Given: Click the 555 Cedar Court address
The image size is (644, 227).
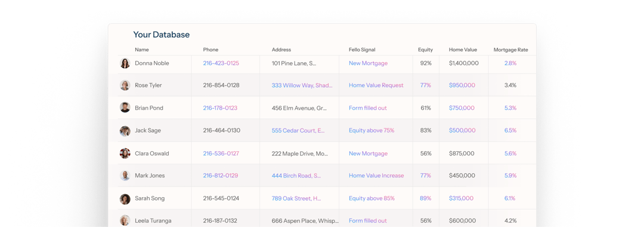Looking at the screenshot, I should (x=298, y=131).
